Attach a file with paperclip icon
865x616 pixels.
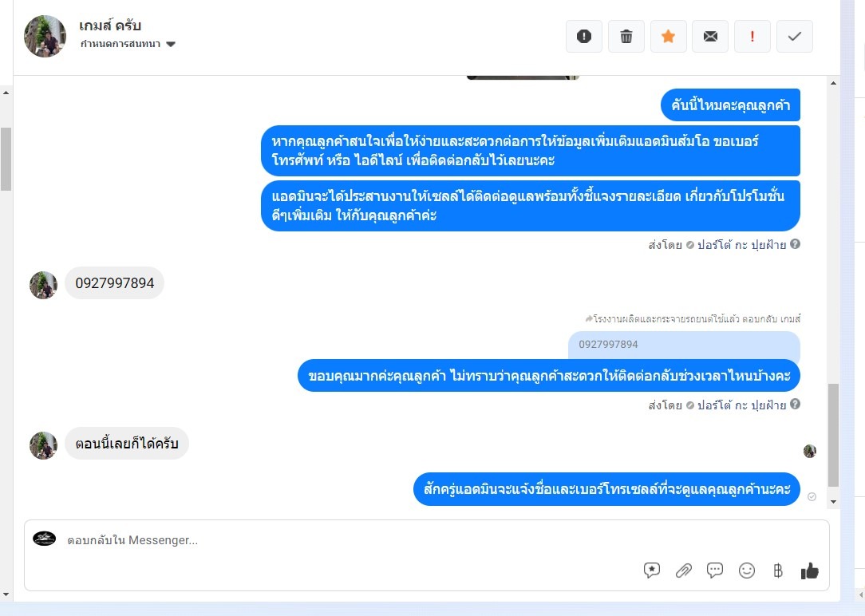click(684, 571)
